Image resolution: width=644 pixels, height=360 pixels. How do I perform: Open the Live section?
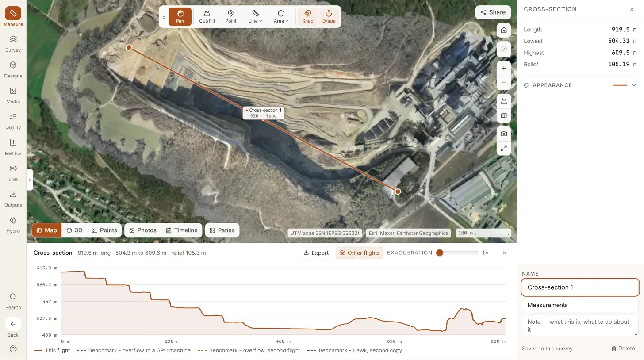(x=13, y=173)
